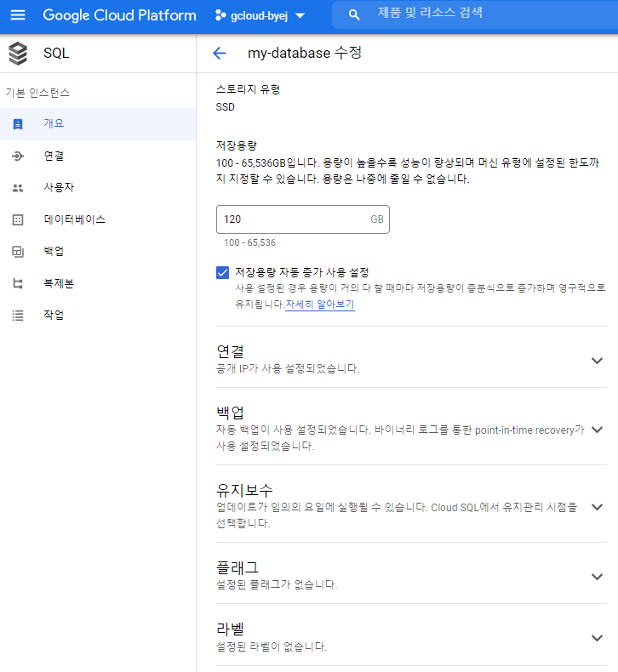Click the 100 - 65,536 range hint

pos(249,243)
